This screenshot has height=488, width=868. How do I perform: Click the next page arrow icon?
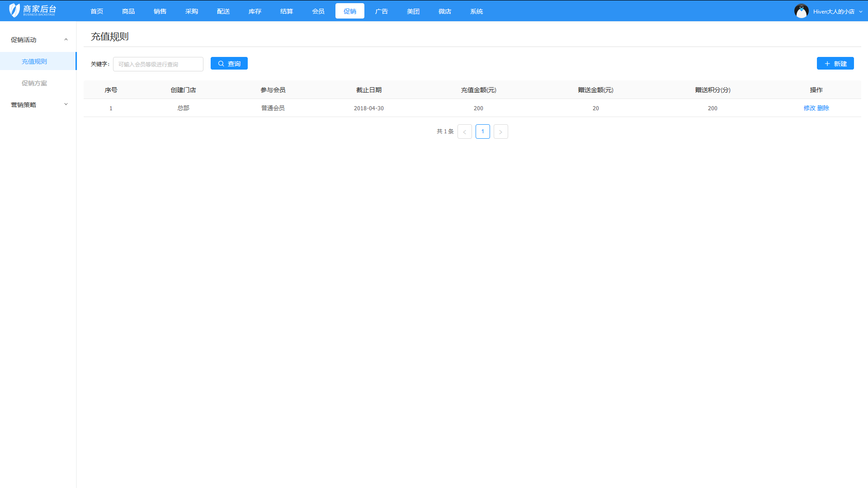pos(500,131)
